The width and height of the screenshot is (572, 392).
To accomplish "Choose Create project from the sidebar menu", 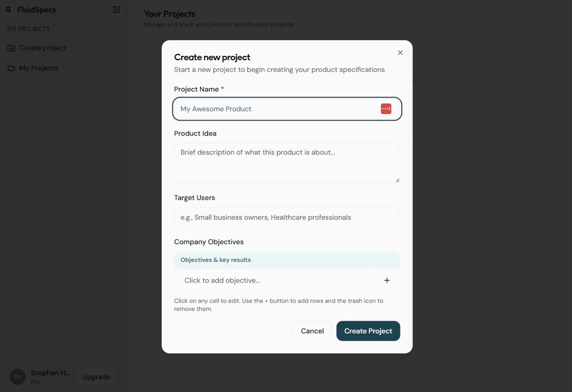I will (42, 48).
